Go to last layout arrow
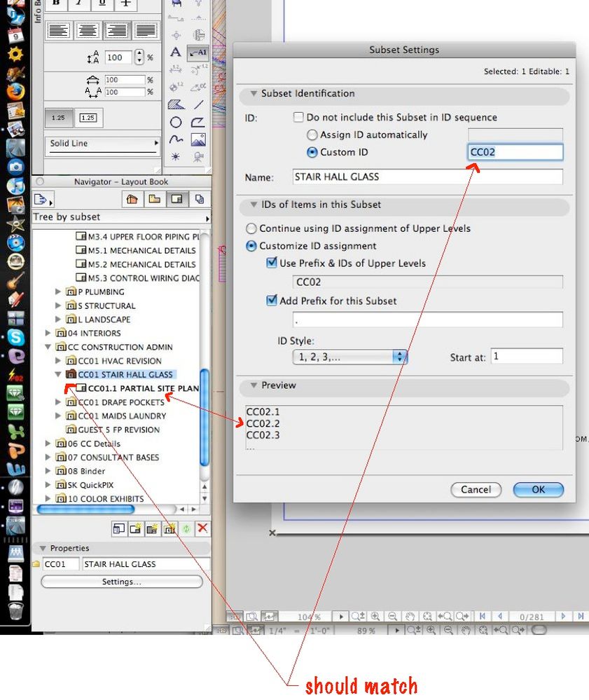 pos(581,616)
